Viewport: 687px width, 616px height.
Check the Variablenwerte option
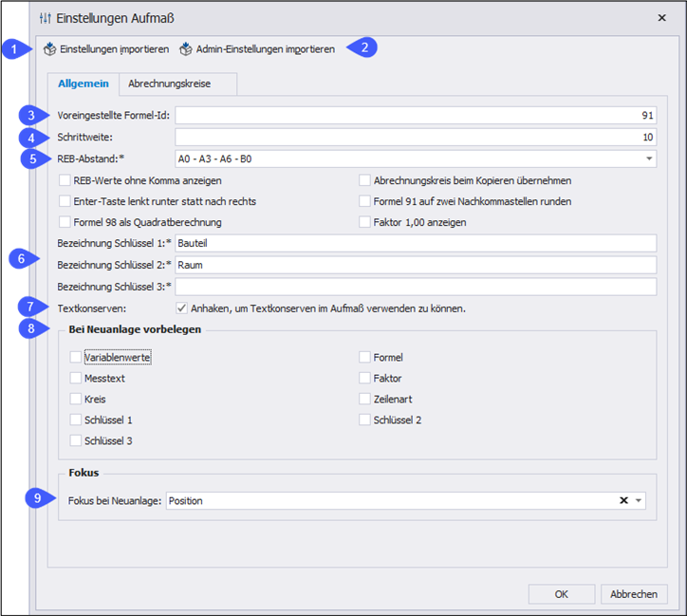pos(75,358)
